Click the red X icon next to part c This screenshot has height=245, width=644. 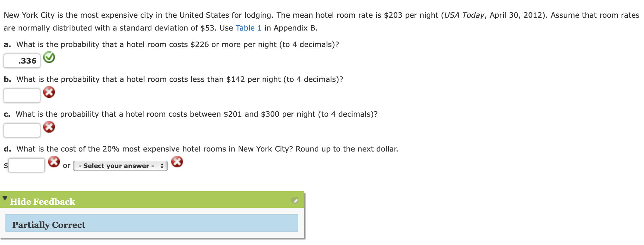tap(50, 127)
